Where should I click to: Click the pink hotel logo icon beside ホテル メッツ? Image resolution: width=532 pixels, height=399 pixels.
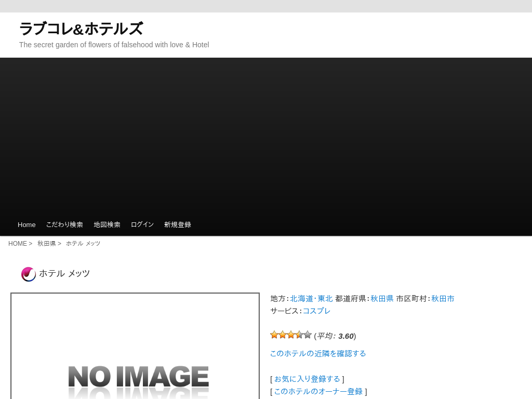[x=28, y=274]
